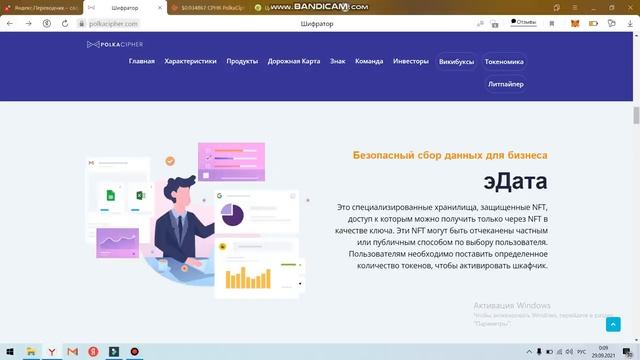640x360 pixels.
Task: Click the text Безопасный сбор данных для бизнеса
Action: pos(450,155)
